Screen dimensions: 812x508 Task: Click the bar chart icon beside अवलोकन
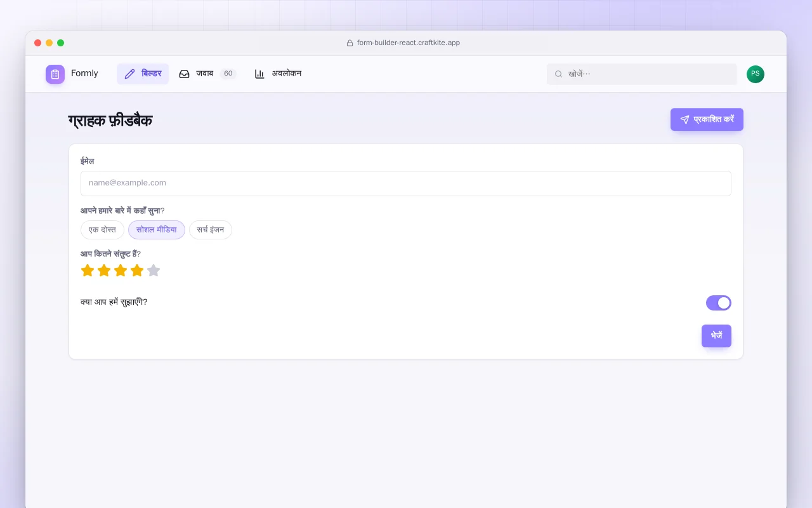click(259, 74)
